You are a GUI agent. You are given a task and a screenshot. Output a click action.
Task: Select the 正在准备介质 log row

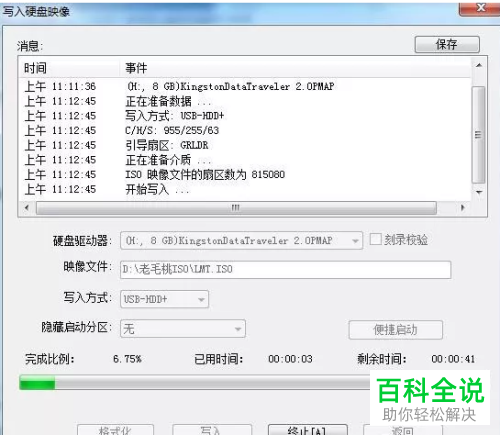245,160
